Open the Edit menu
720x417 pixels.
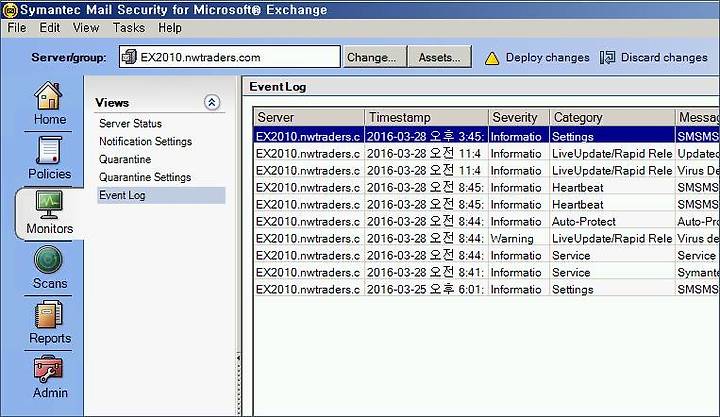(x=50, y=28)
